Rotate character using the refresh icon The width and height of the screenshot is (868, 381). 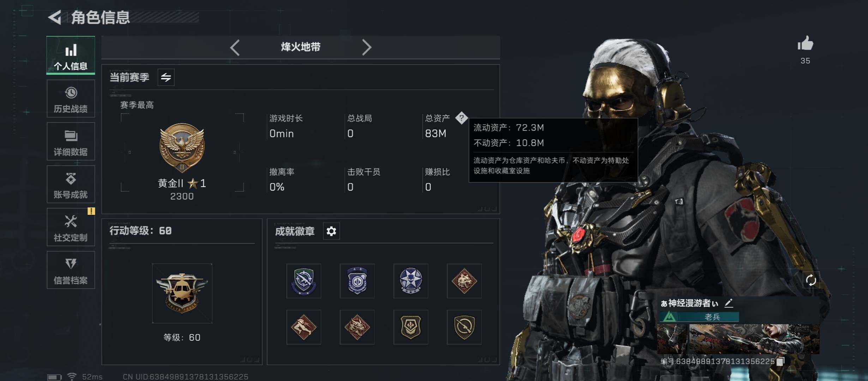(811, 280)
